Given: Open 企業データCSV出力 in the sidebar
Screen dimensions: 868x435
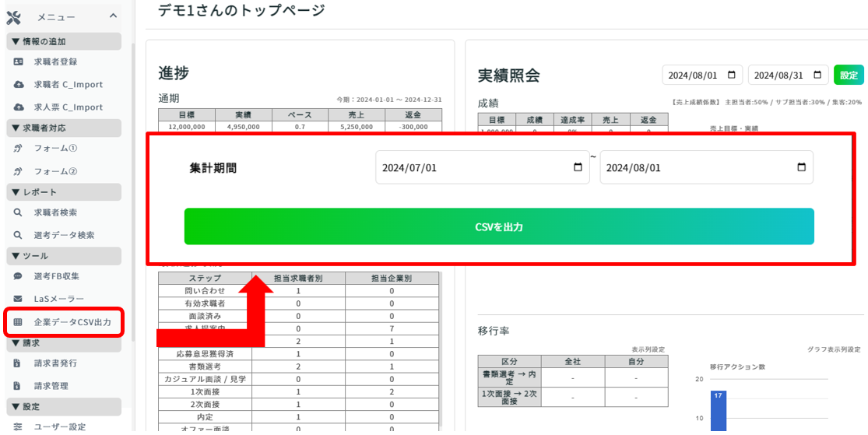Looking at the screenshot, I should pyautogui.click(x=72, y=321).
